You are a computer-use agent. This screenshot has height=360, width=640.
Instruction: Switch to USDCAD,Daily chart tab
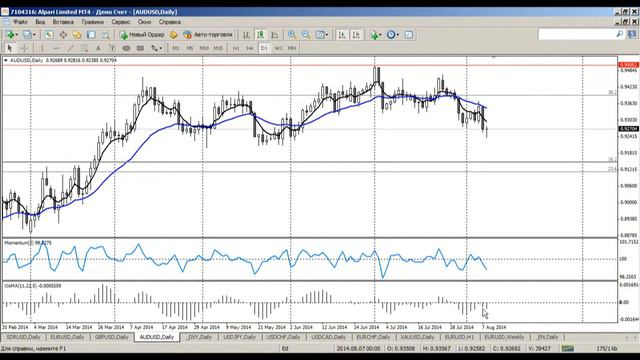[x=329, y=337]
